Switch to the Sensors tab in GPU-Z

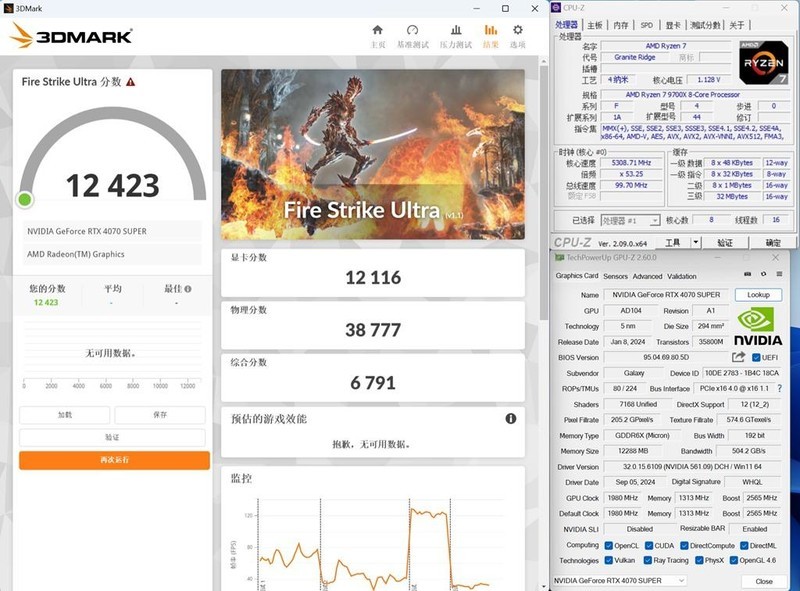[616, 276]
